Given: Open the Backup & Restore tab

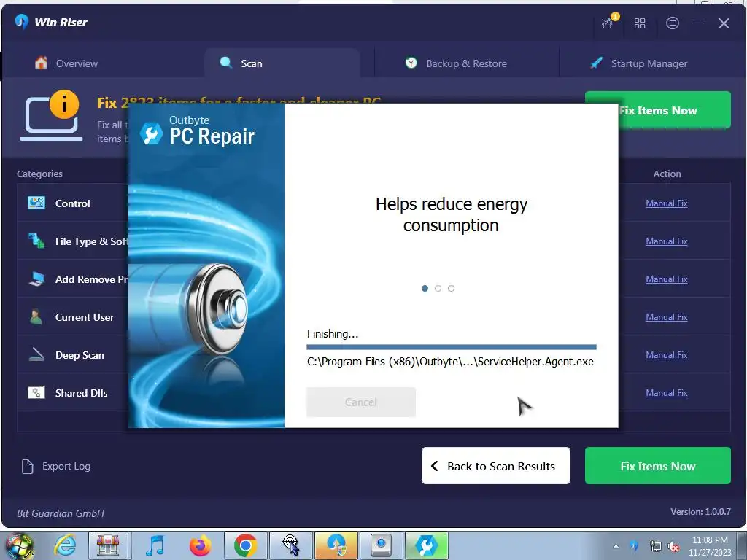Looking at the screenshot, I should click(456, 63).
